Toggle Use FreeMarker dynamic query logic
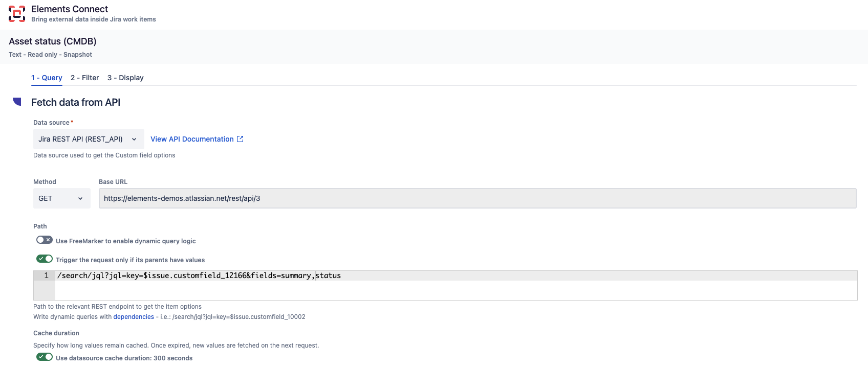The height and width of the screenshot is (368, 868). (x=45, y=240)
